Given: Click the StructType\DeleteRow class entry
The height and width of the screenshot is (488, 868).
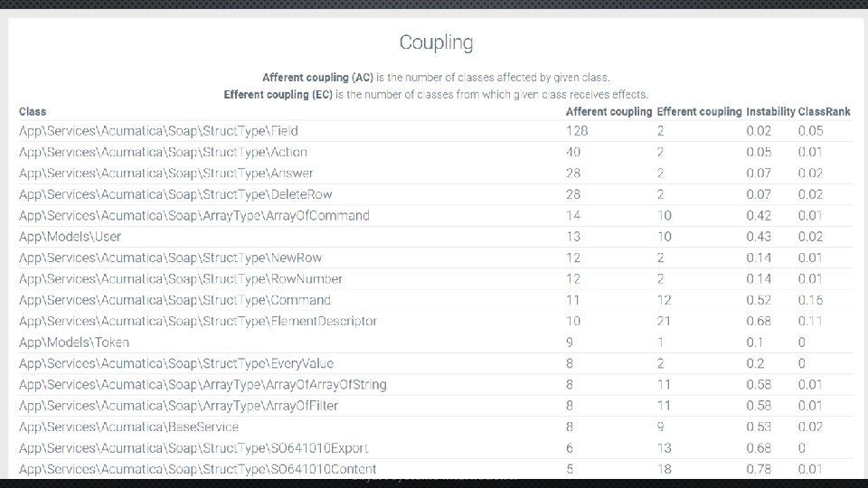Looking at the screenshot, I should 175,194.
